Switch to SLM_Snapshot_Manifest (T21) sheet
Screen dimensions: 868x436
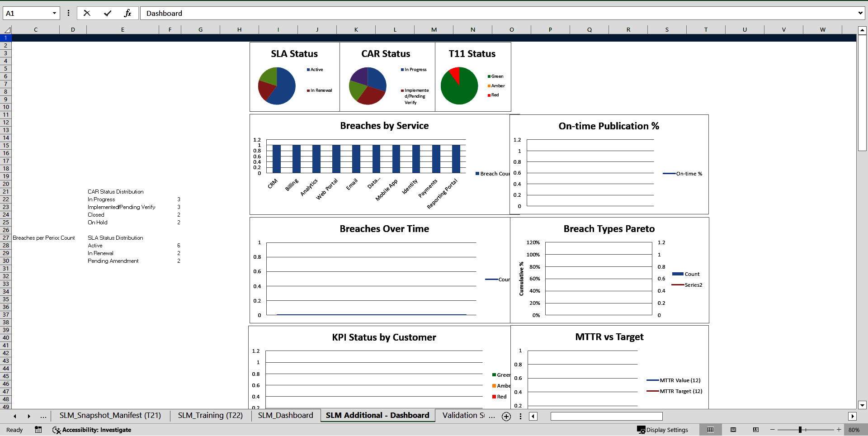(x=110, y=415)
